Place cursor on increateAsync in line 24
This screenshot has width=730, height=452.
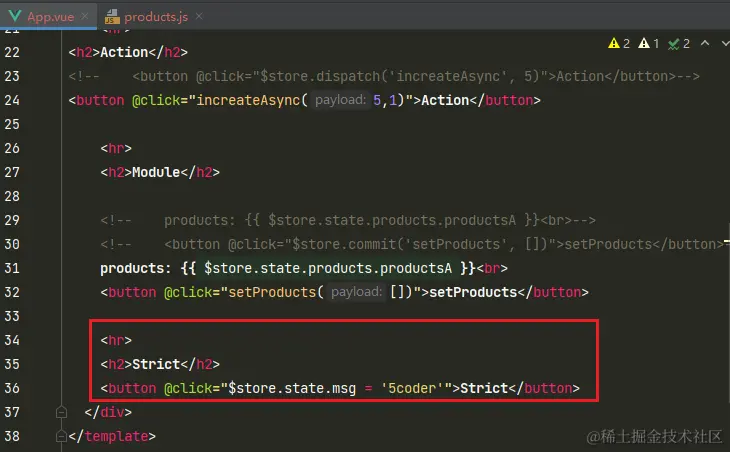click(x=248, y=100)
